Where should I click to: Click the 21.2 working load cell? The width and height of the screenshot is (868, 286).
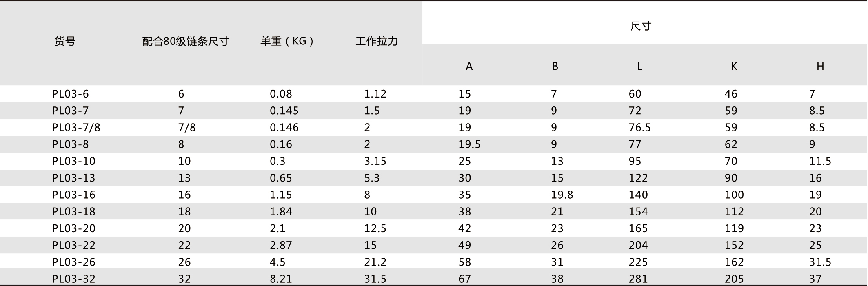pos(375,262)
